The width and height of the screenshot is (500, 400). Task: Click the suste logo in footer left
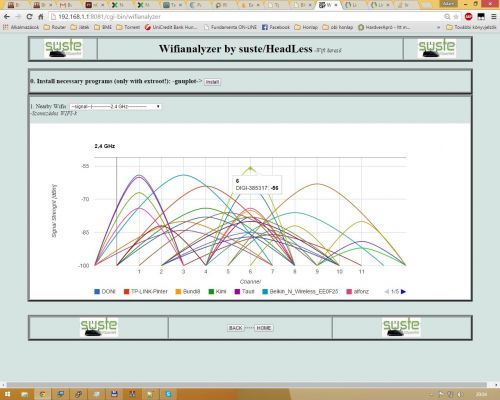click(x=99, y=327)
